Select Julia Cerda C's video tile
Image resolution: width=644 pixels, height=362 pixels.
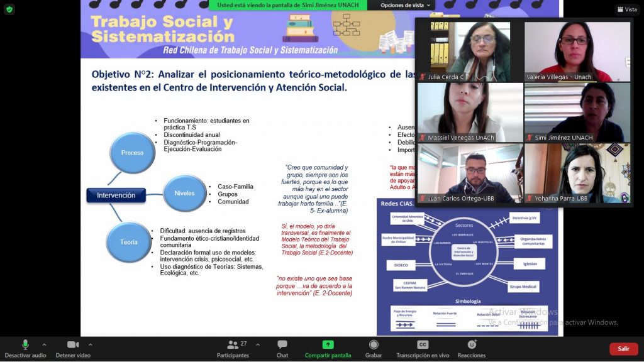(x=470, y=50)
